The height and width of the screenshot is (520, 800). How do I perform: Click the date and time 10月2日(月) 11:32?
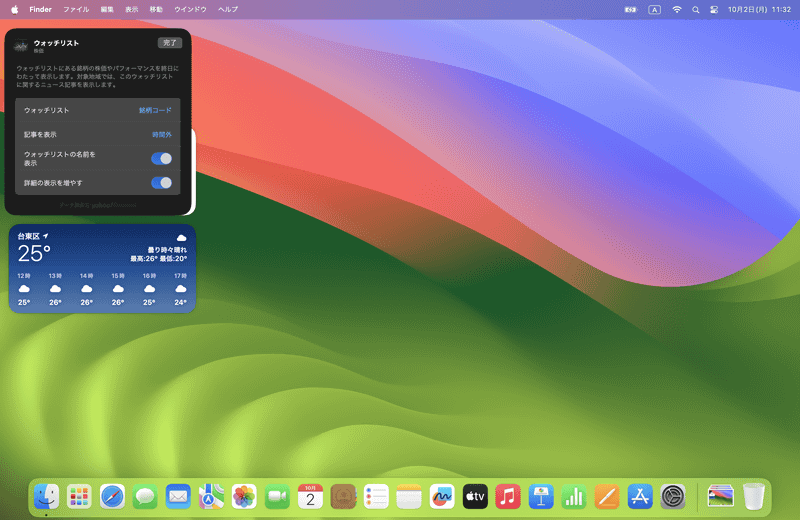[x=759, y=9]
